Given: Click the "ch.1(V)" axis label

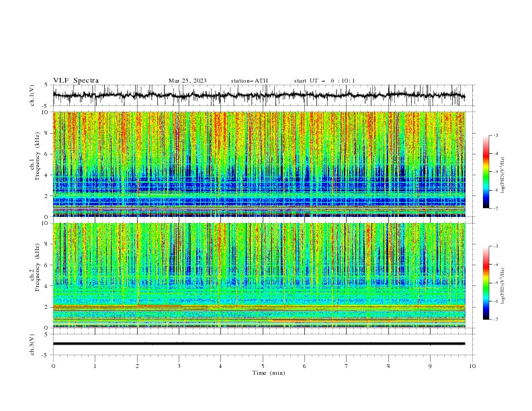Looking at the screenshot, I should [x=32, y=95].
